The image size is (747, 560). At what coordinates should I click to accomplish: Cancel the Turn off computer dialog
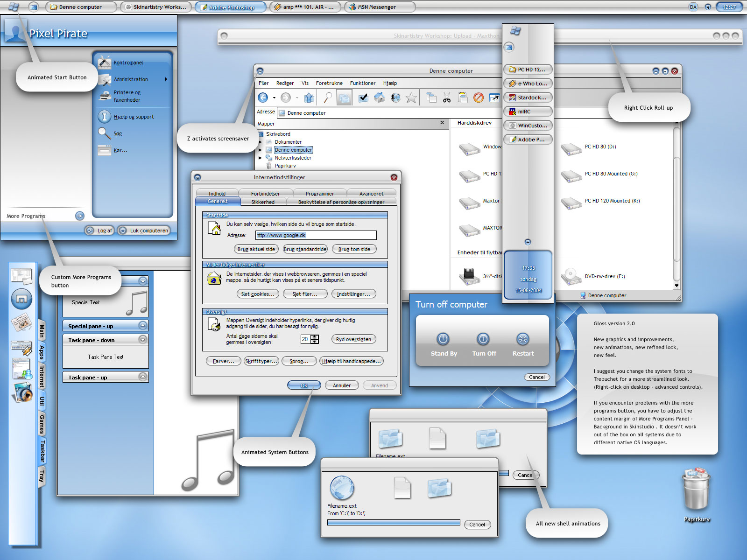click(x=536, y=377)
